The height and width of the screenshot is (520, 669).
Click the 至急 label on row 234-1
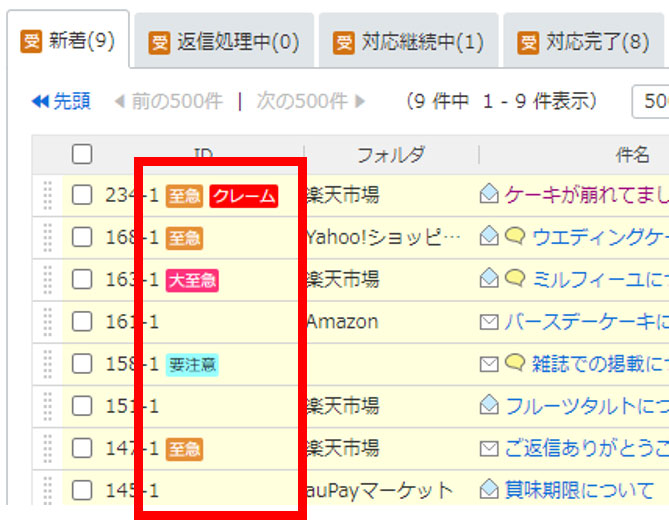tap(184, 196)
